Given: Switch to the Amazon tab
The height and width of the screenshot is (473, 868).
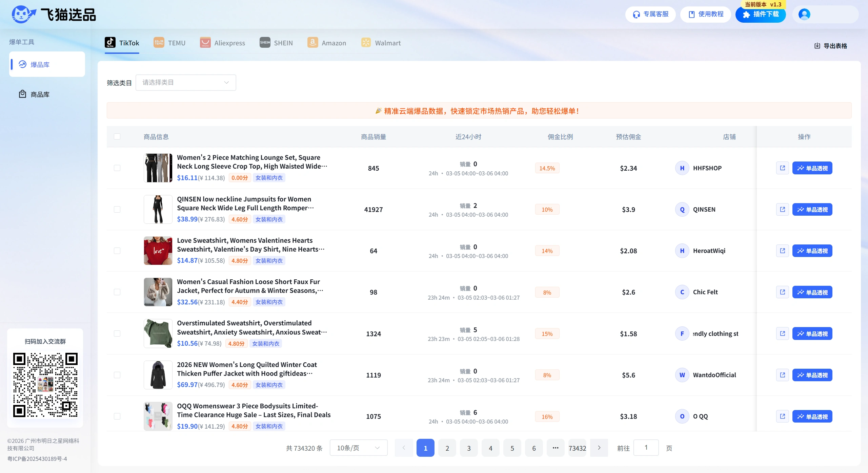Looking at the screenshot, I should click(x=327, y=43).
